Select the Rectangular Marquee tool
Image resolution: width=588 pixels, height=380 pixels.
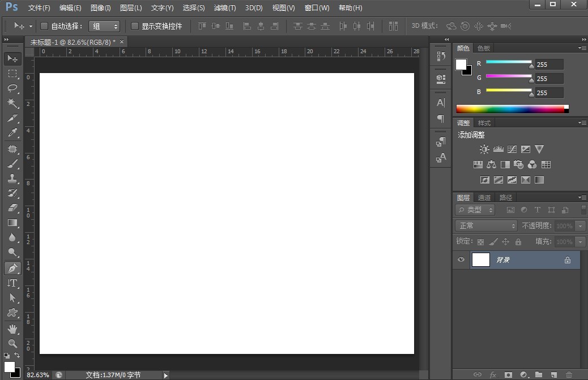click(x=12, y=74)
